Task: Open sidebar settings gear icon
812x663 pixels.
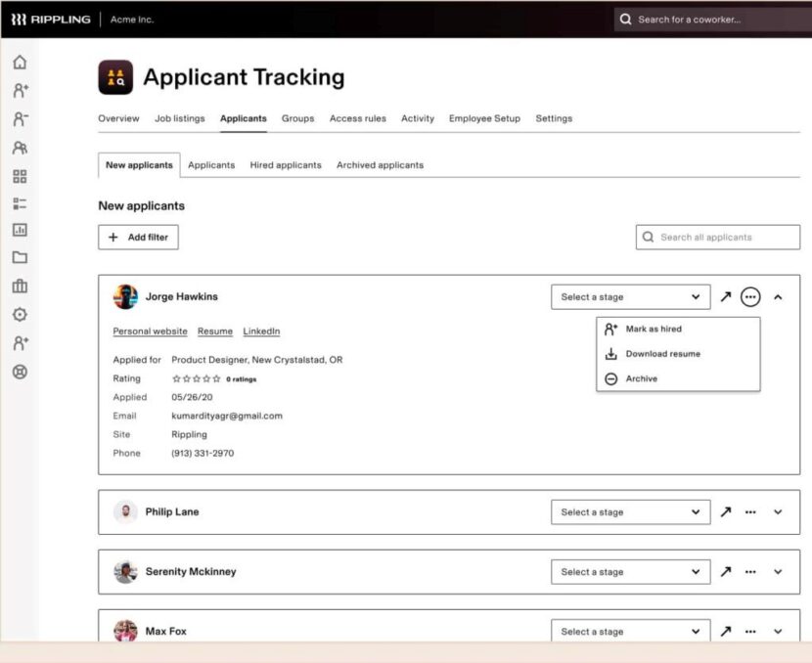Action: pyautogui.click(x=19, y=315)
